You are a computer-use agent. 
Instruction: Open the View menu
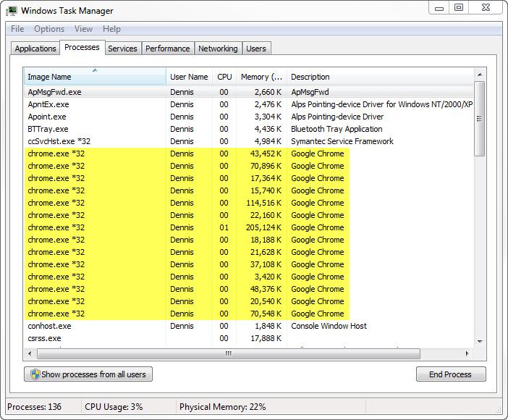point(83,29)
